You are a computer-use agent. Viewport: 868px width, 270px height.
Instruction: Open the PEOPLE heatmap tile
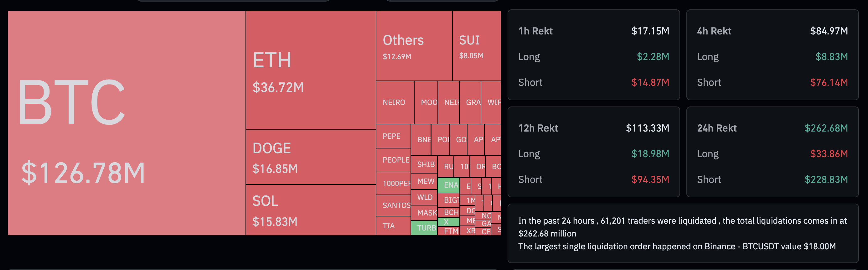pos(393,160)
